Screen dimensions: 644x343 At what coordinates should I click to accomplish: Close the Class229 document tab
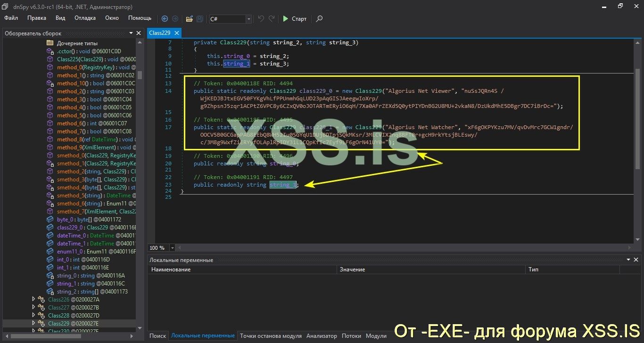click(177, 33)
